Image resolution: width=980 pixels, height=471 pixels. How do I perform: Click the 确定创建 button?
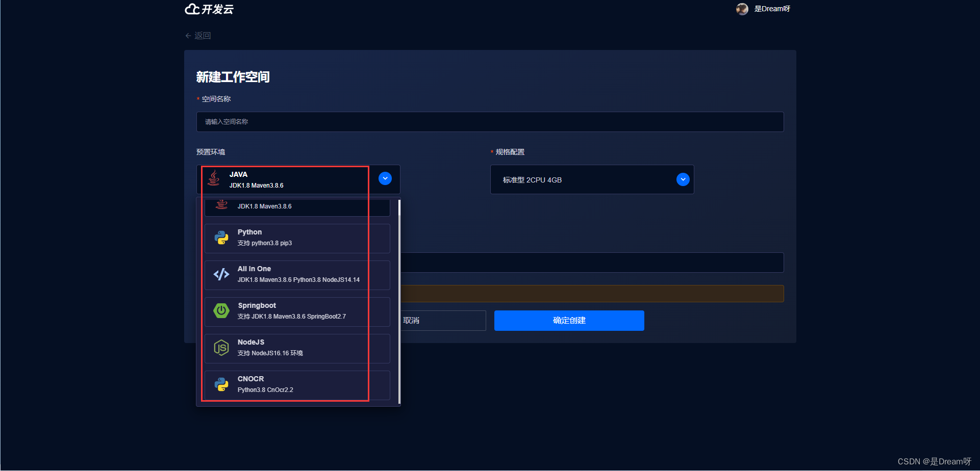pyautogui.click(x=569, y=321)
